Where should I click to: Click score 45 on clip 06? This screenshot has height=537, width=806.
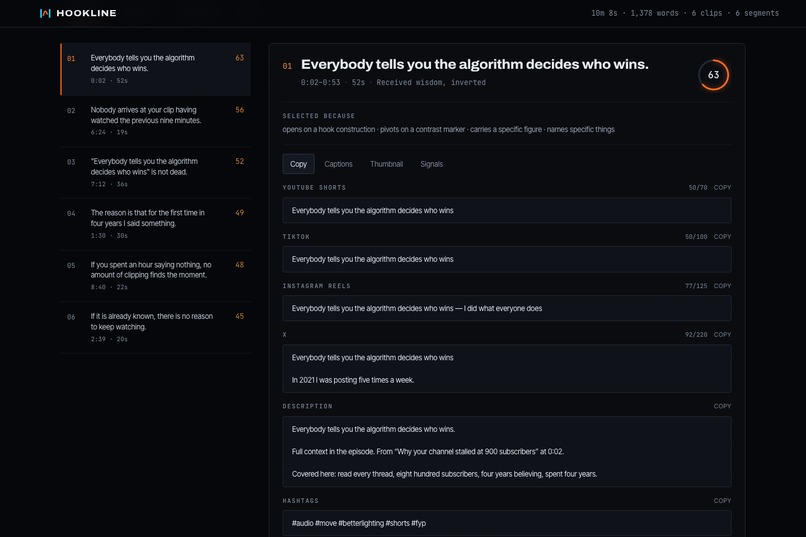[x=240, y=317]
